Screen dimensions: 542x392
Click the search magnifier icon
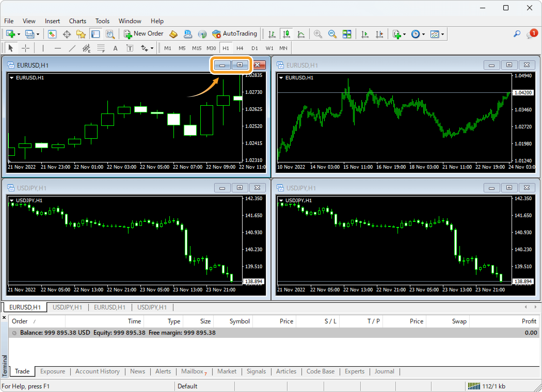coord(517,34)
